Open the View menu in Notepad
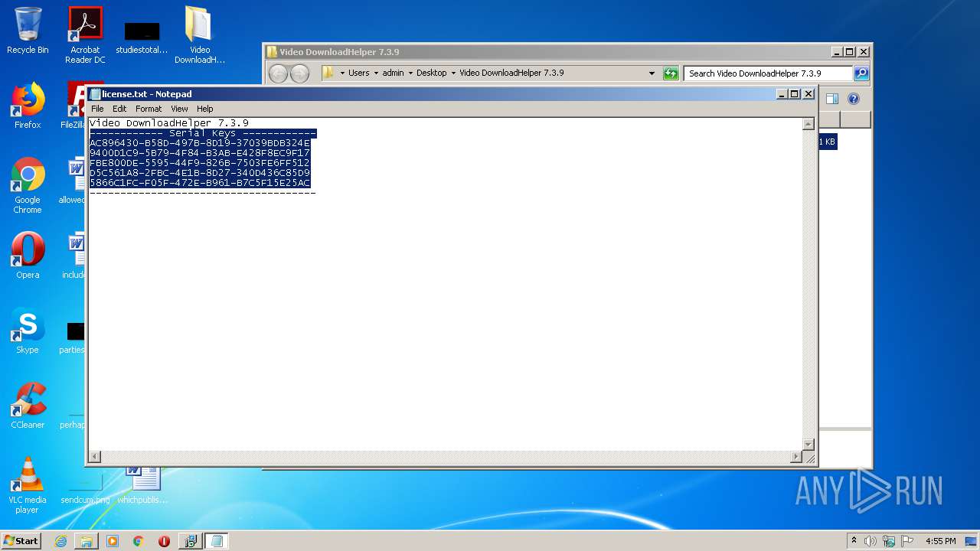980x551 pixels. point(179,109)
